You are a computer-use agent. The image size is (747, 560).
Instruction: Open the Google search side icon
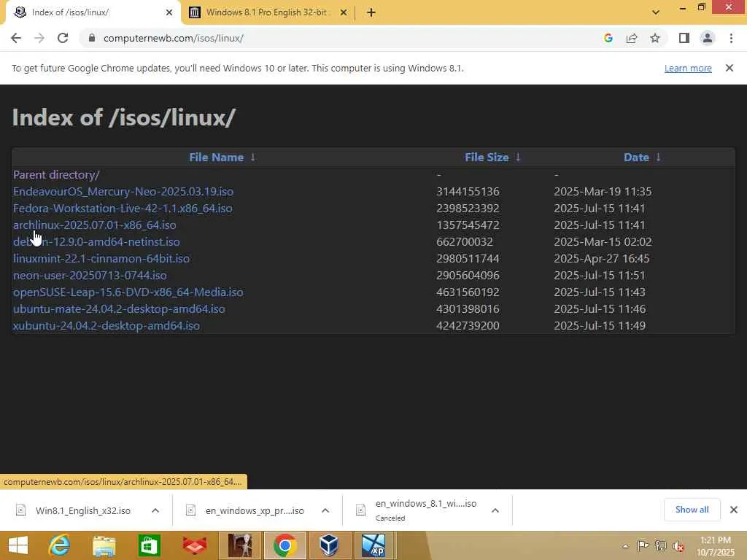point(608,38)
